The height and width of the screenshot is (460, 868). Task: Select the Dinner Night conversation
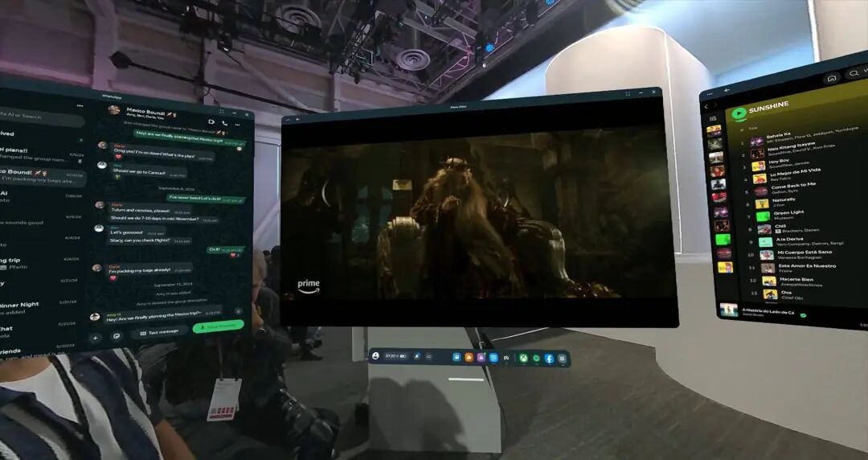[39, 307]
